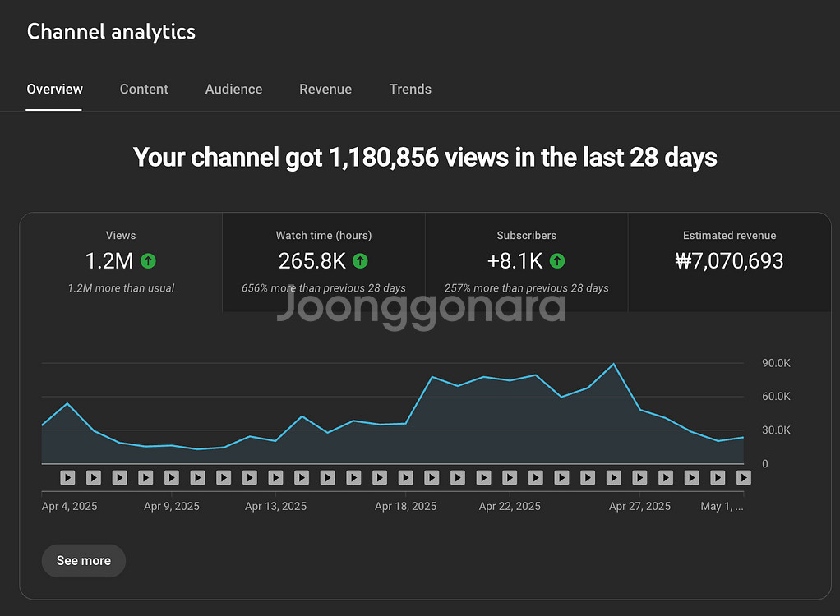Open the Content tab

tap(144, 89)
